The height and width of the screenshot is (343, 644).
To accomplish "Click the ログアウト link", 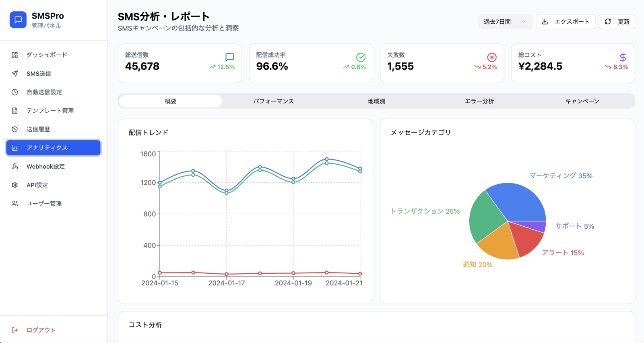I will (41, 330).
